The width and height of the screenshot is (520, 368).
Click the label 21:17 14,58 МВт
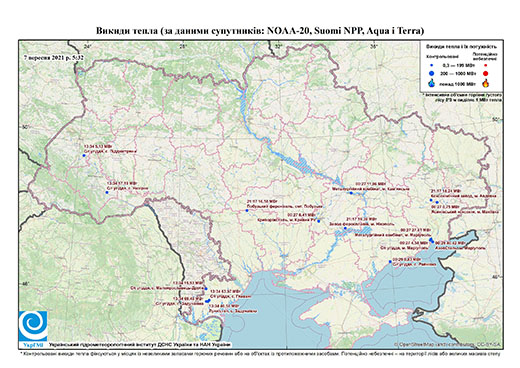pos(262,202)
